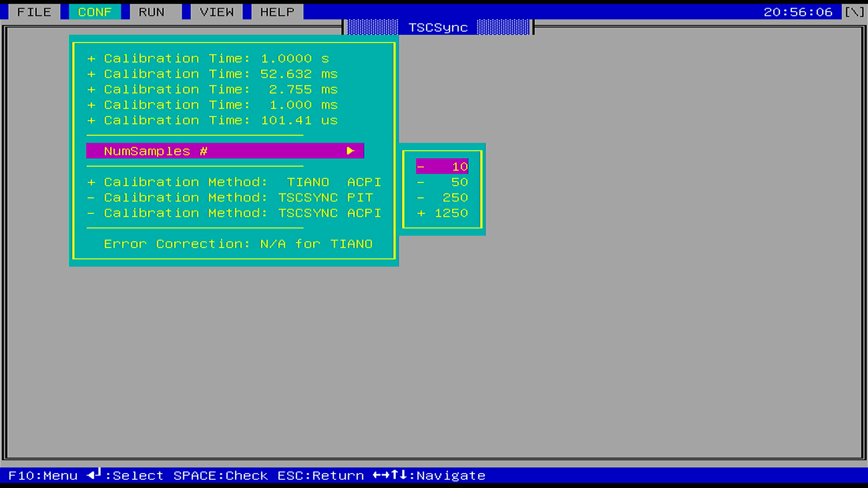Click the [\] icon in top-right corner

point(854,12)
